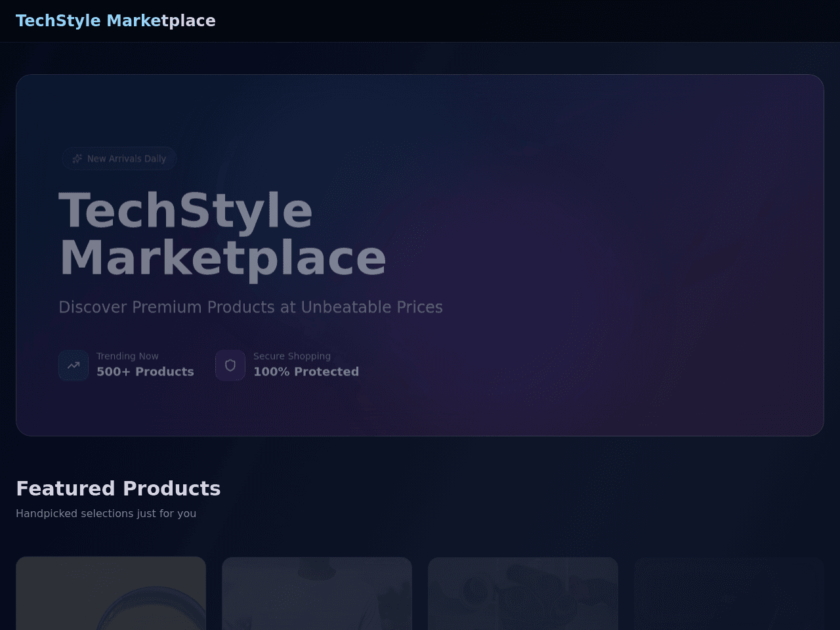
Task: Click the Trending Now label
Action: (x=127, y=356)
